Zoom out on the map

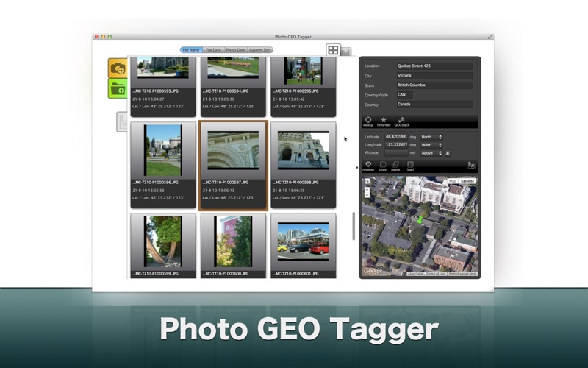pos(367,195)
